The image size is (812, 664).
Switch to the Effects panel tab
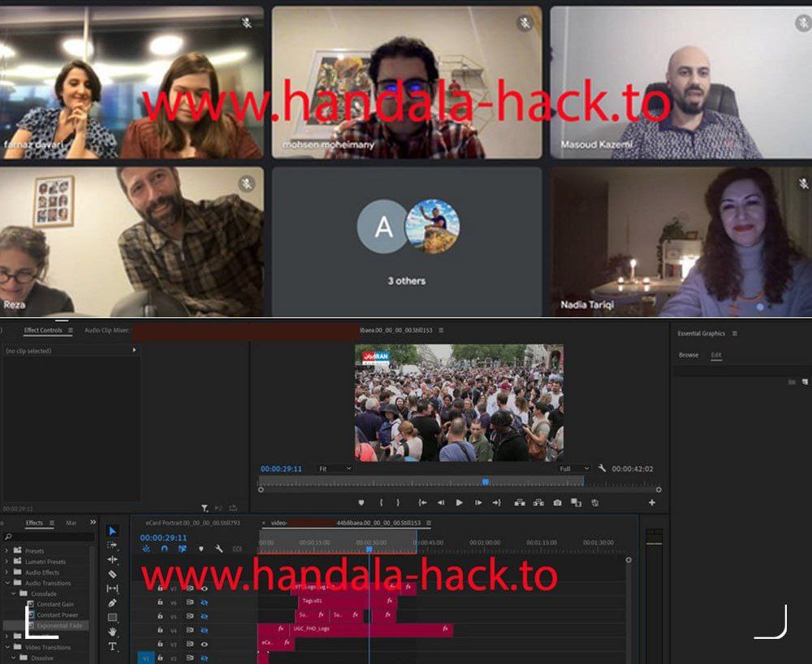coord(34,523)
